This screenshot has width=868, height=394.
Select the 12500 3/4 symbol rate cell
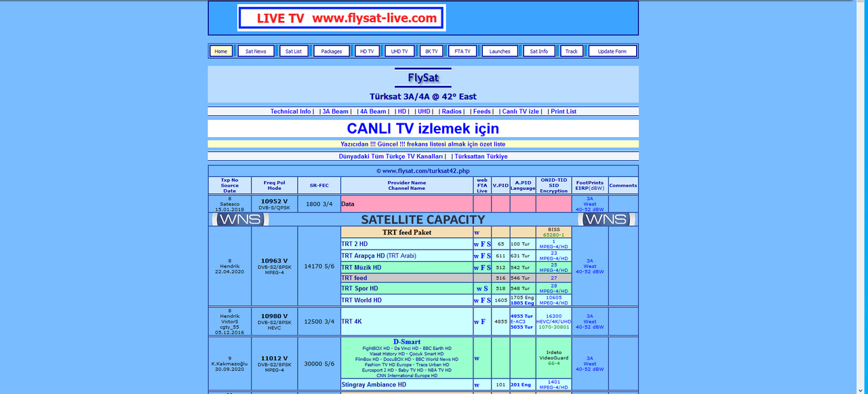point(319,321)
